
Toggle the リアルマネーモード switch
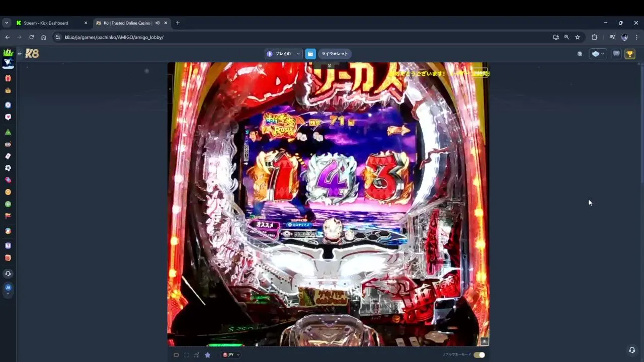tap(479, 355)
